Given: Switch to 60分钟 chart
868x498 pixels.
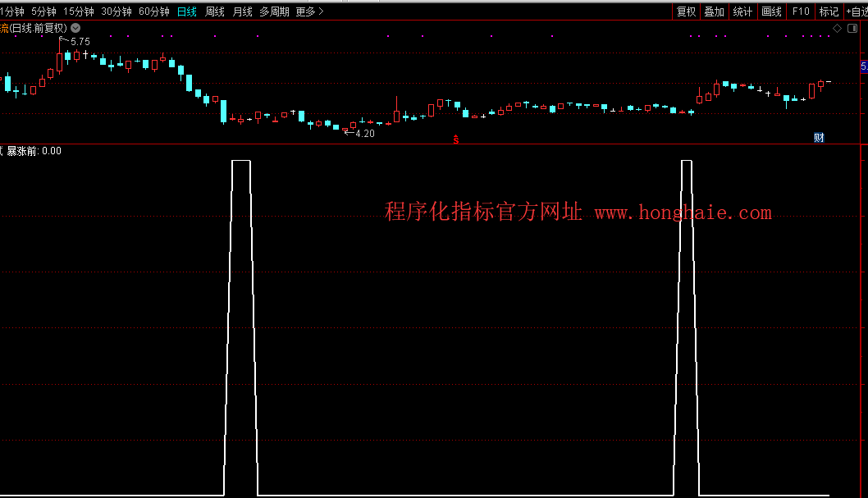Looking at the screenshot, I should [x=154, y=11].
